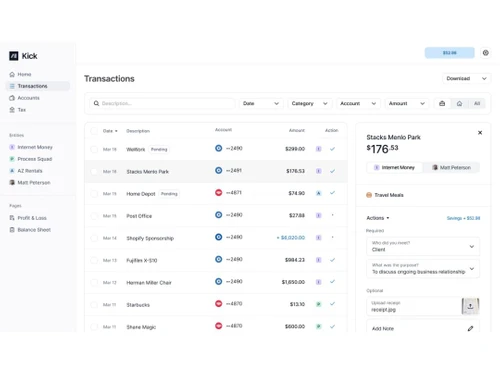Confirm the Home Depot transaction checkmark
Image resolution: width=500 pixels, height=375 pixels.
point(332,193)
